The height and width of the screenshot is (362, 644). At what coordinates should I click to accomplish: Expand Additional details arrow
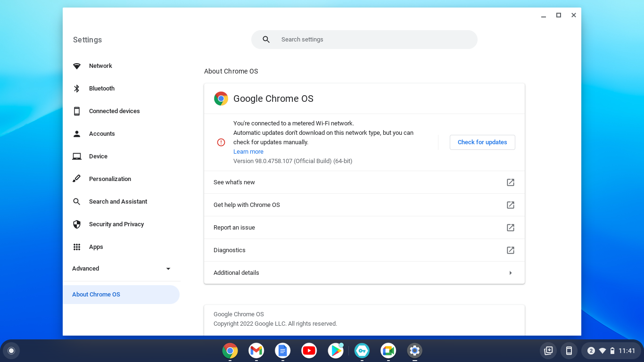[511, 273]
